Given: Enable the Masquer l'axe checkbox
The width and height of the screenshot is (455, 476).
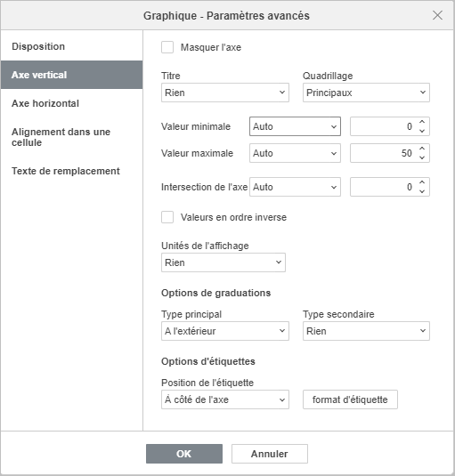Looking at the screenshot, I should tap(167, 47).
